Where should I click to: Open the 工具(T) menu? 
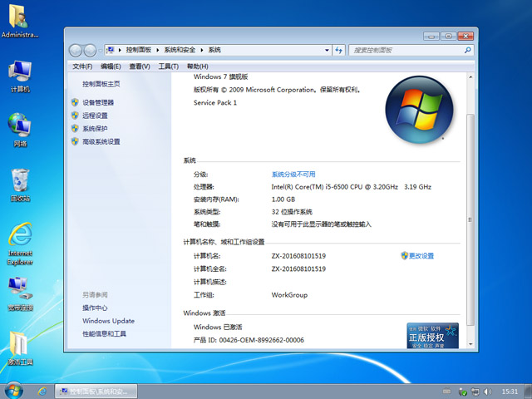tap(168, 66)
